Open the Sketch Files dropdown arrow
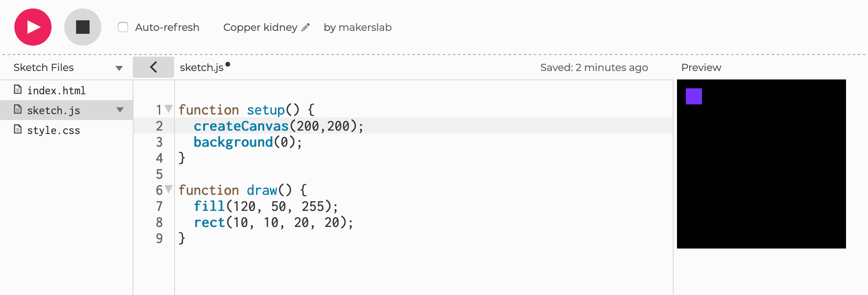This screenshot has height=295, width=868. pos(119,68)
